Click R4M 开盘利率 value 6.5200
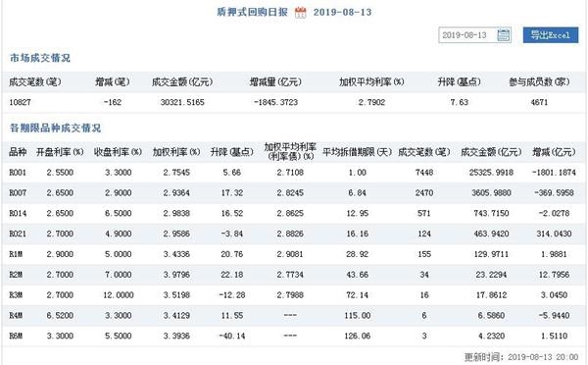The width and height of the screenshot is (588, 365). pos(60,315)
